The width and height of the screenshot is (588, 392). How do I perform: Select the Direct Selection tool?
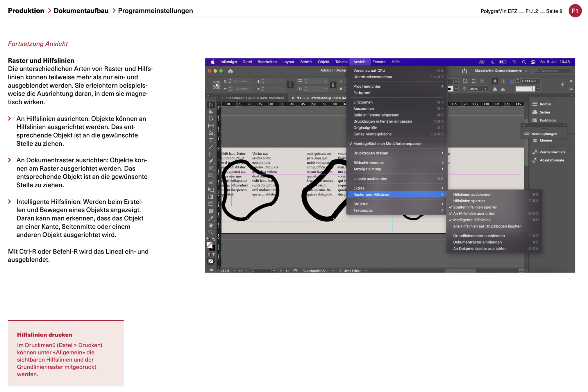click(211, 112)
